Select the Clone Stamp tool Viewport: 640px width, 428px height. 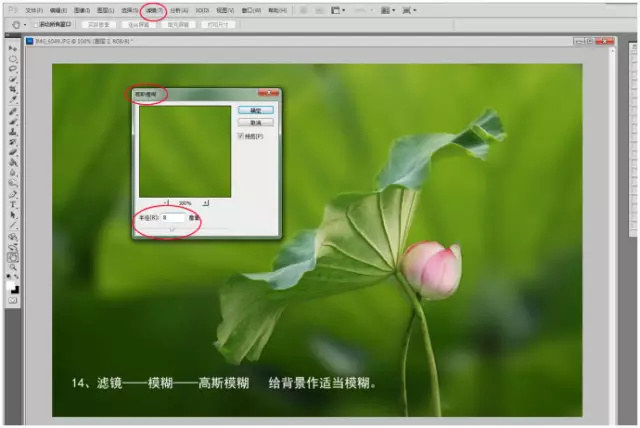(13, 132)
